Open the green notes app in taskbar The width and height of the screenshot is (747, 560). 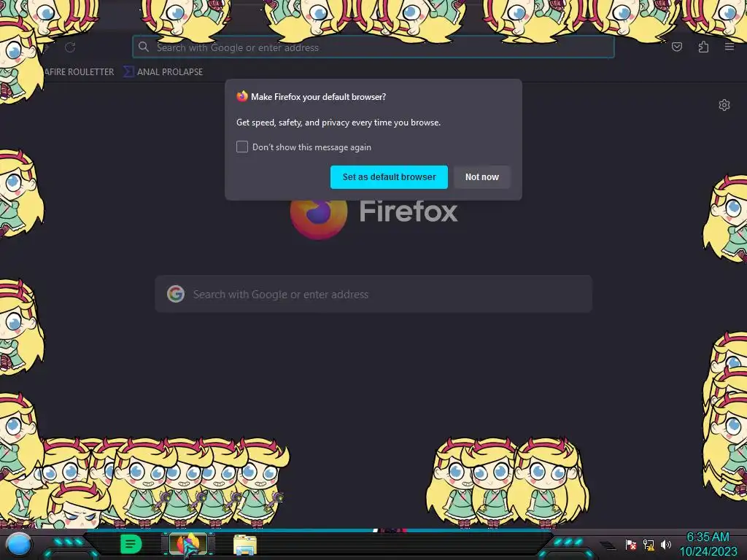tap(131, 544)
